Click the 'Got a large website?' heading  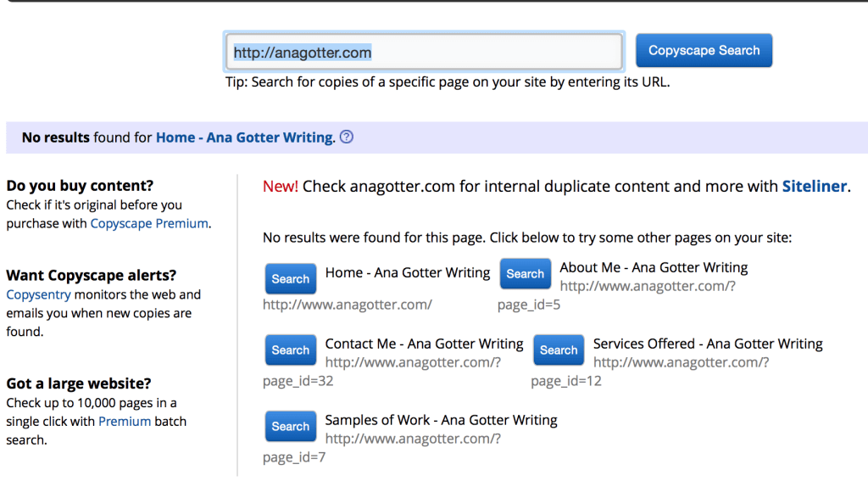(79, 383)
